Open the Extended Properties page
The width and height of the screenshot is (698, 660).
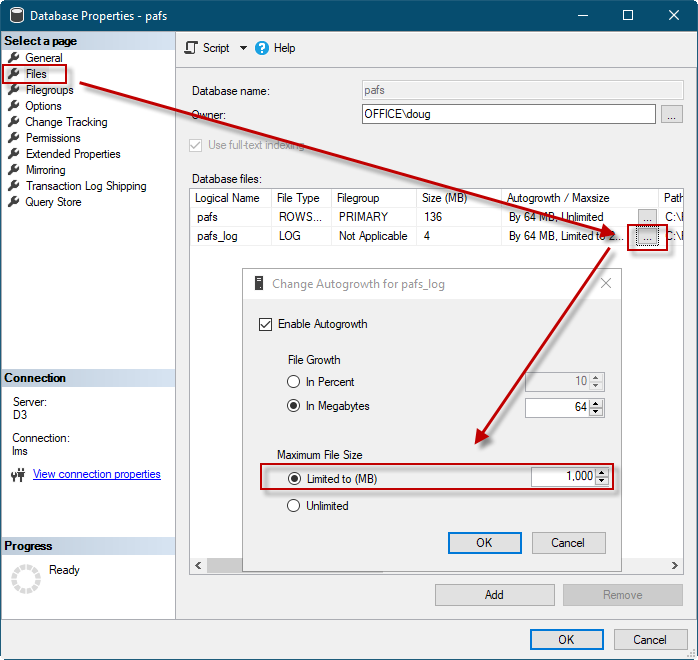coord(73,154)
